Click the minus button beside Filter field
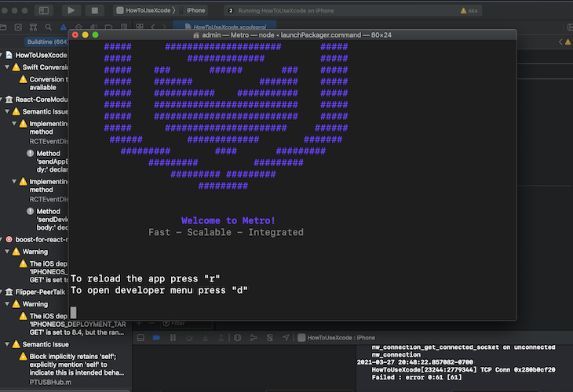The height and width of the screenshot is (392, 573). [x=151, y=323]
